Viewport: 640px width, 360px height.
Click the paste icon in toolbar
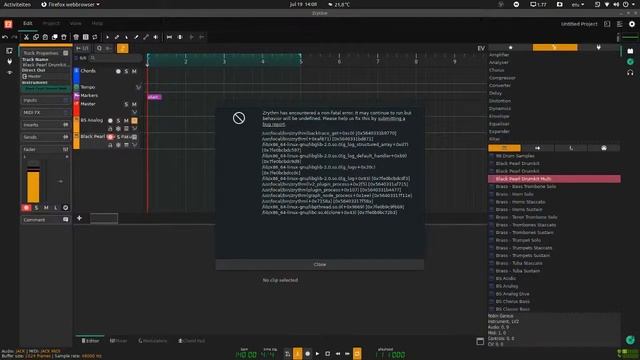pyautogui.click(x=45, y=37)
